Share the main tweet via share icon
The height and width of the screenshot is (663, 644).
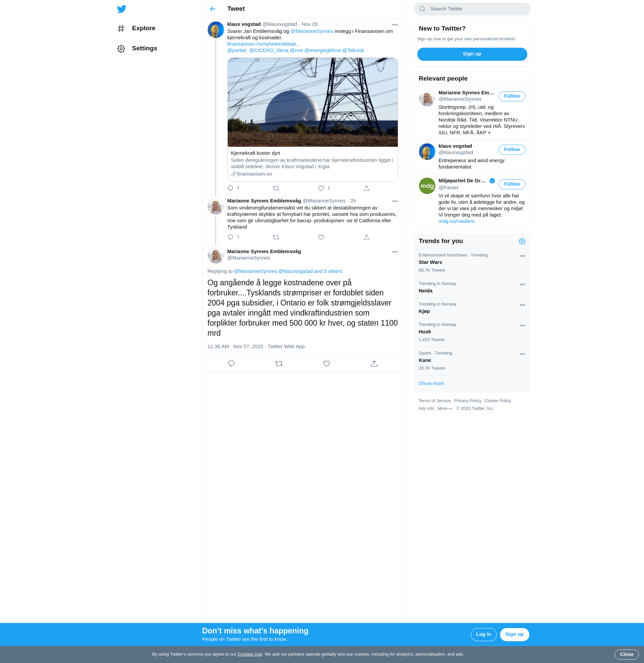(x=374, y=364)
